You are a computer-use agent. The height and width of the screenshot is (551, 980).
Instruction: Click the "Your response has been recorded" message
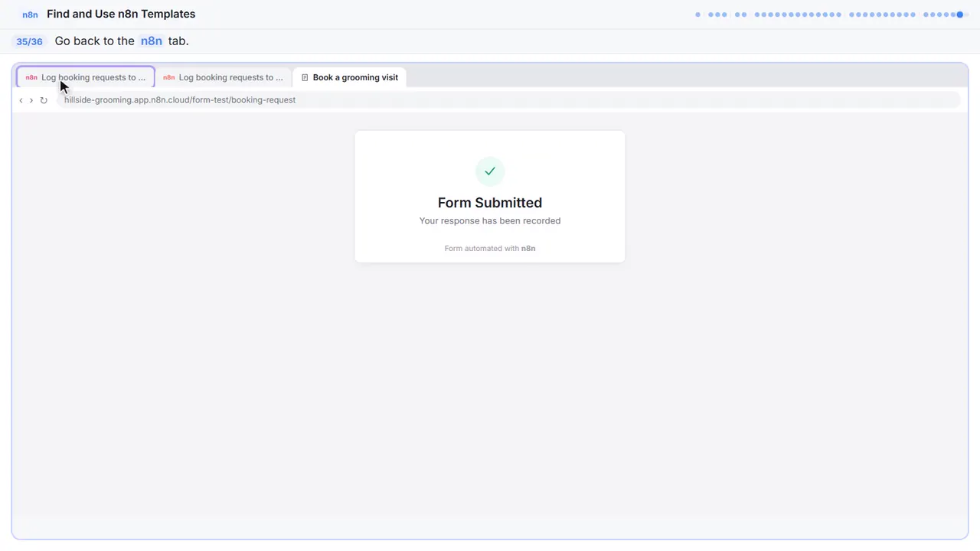coord(490,220)
